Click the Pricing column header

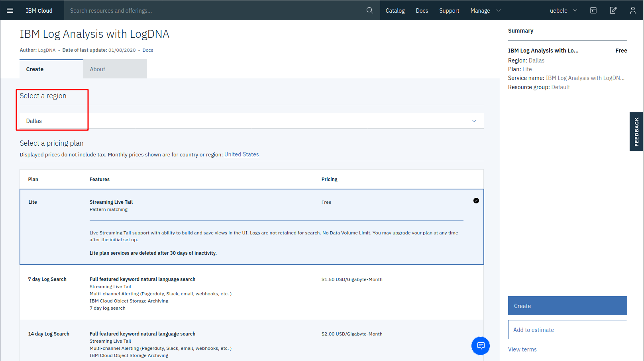tap(329, 180)
